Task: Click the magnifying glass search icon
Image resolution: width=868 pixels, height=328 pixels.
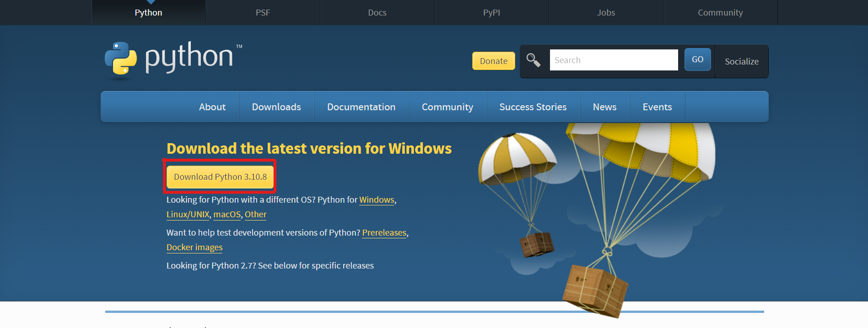Action: pyautogui.click(x=534, y=60)
